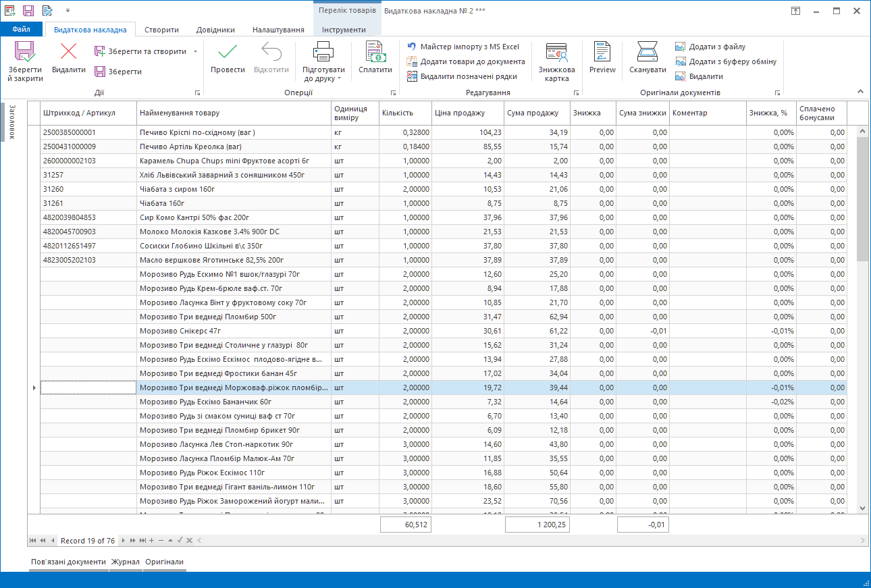871x588 pixels.
Task: Add a record with navigator plus
Action: (x=152, y=541)
